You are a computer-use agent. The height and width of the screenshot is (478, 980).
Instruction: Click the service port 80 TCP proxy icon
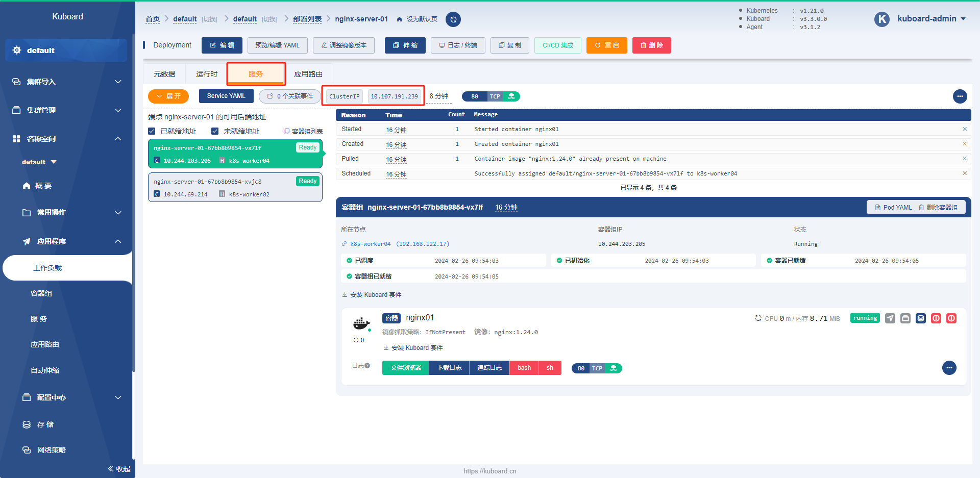point(511,96)
